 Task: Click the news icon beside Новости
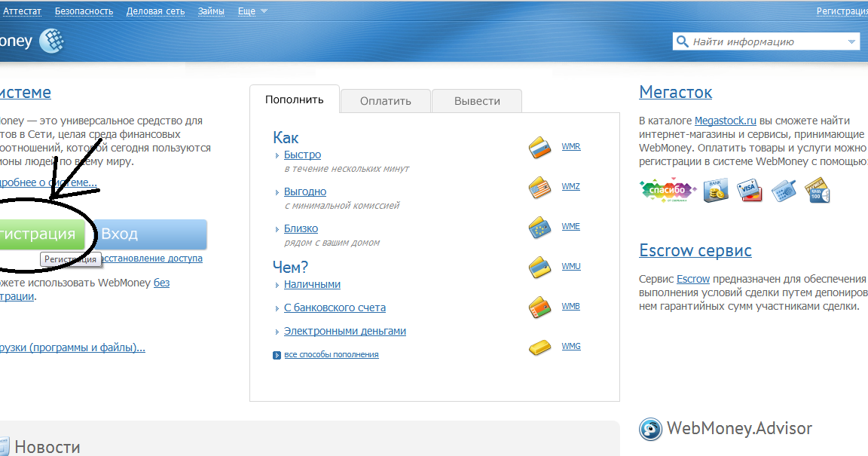[x=3, y=447]
